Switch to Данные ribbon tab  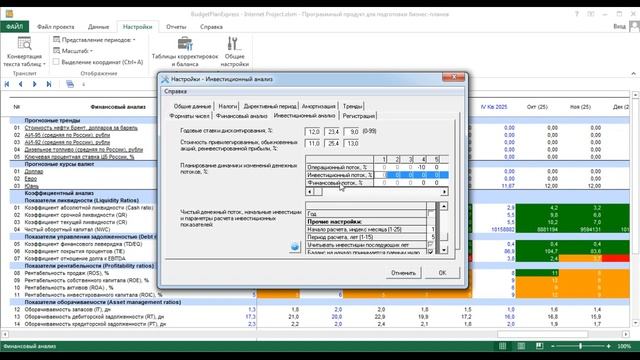tap(98, 27)
